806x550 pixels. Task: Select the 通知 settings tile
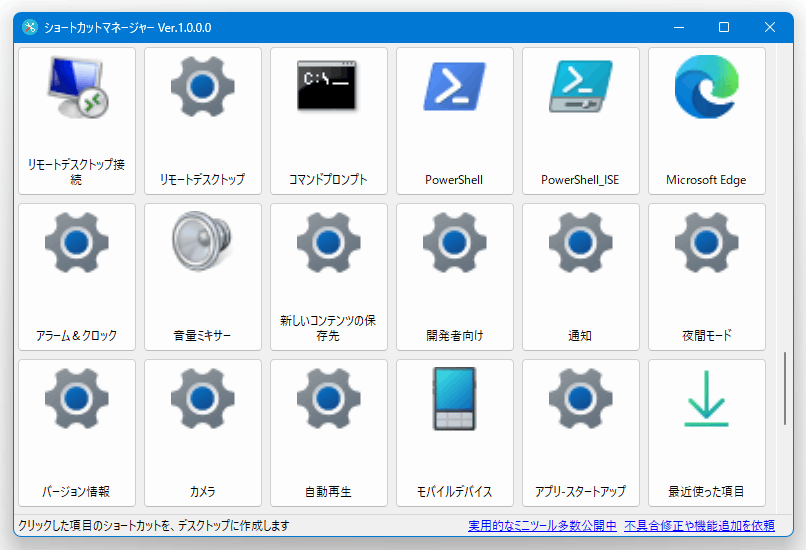580,276
